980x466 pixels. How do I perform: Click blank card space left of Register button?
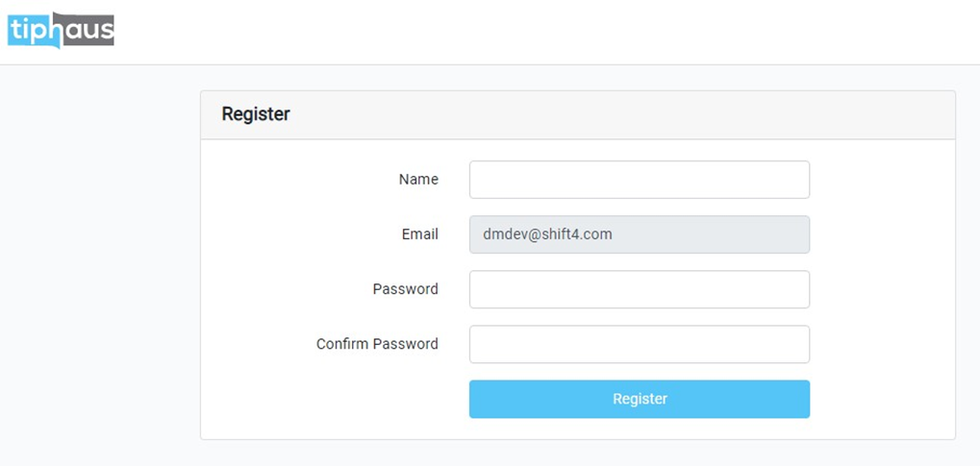(x=337, y=400)
